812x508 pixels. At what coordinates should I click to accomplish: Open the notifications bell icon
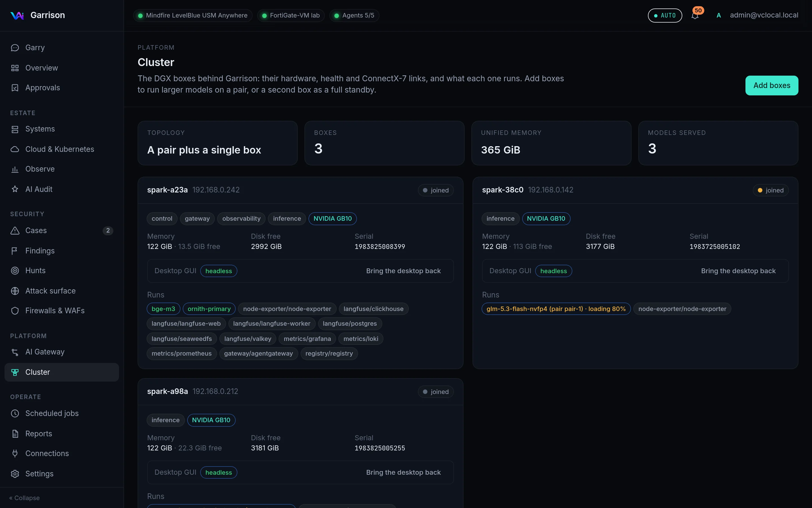pos(695,16)
